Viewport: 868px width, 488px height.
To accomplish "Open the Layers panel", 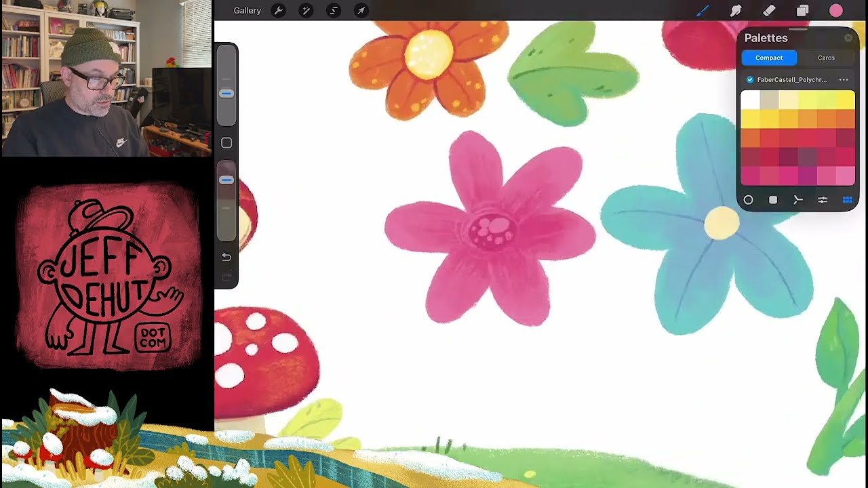I will tap(802, 11).
